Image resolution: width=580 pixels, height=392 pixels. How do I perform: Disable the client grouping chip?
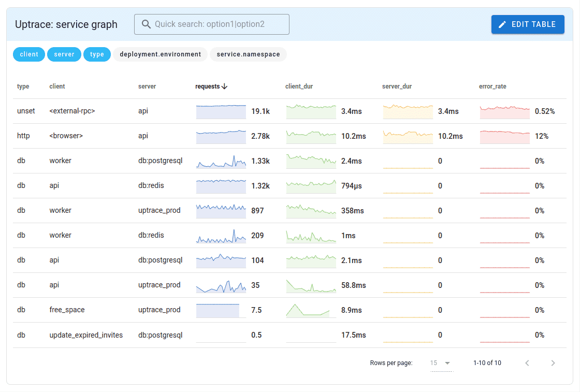pyautogui.click(x=28, y=54)
